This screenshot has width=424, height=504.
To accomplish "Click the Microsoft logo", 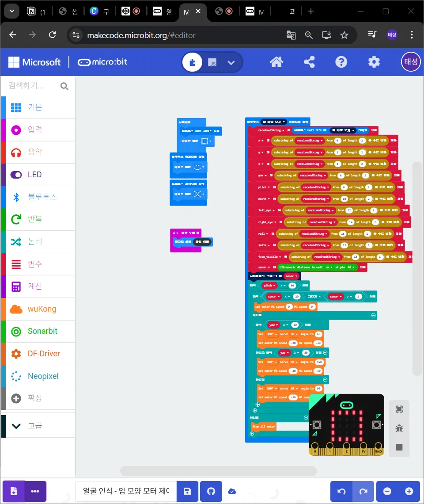I will (34, 62).
